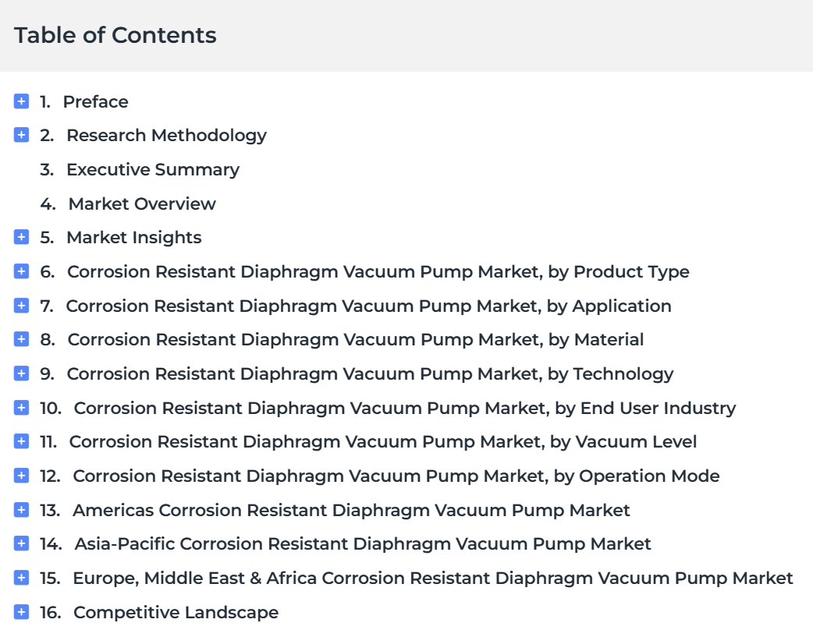The width and height of the screenshot is (813, 644).
Task: Click plus icon beside by Application chapter
Action: click(x=21, y=305)
